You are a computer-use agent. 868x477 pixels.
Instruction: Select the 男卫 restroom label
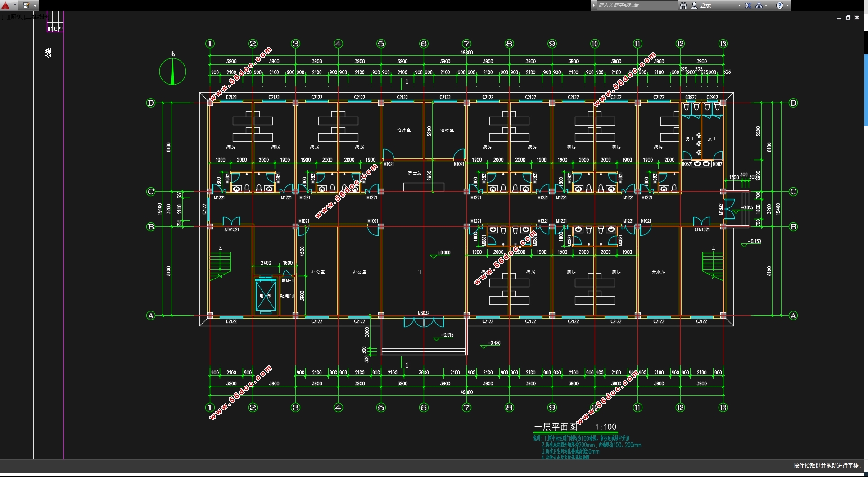pyautogui.click(x=690, y=139)
